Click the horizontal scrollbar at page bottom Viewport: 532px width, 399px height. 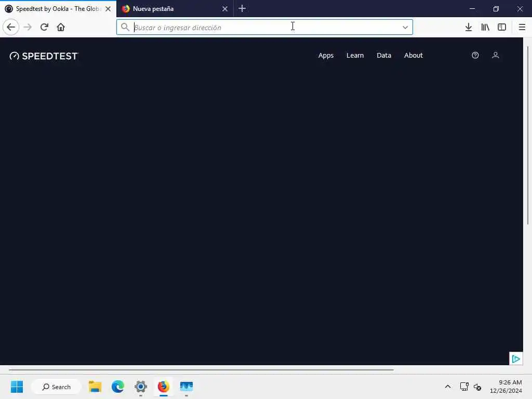201,370
